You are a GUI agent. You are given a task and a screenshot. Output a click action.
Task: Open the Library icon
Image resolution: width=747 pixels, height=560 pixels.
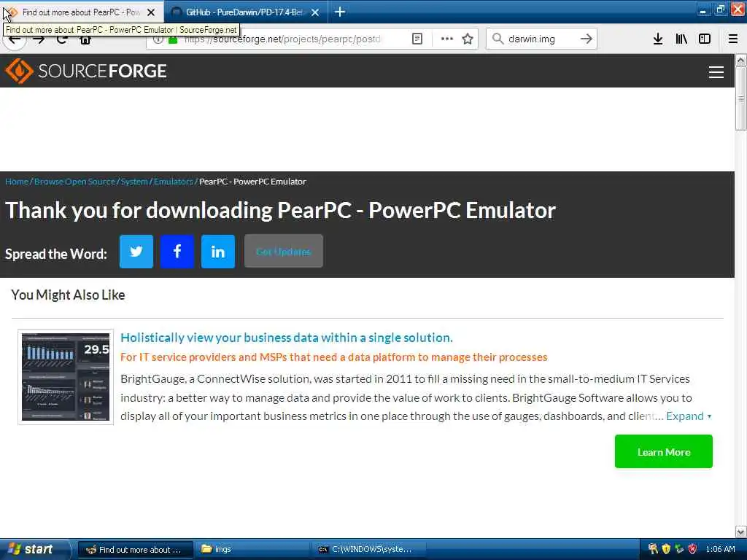[681, 39]
